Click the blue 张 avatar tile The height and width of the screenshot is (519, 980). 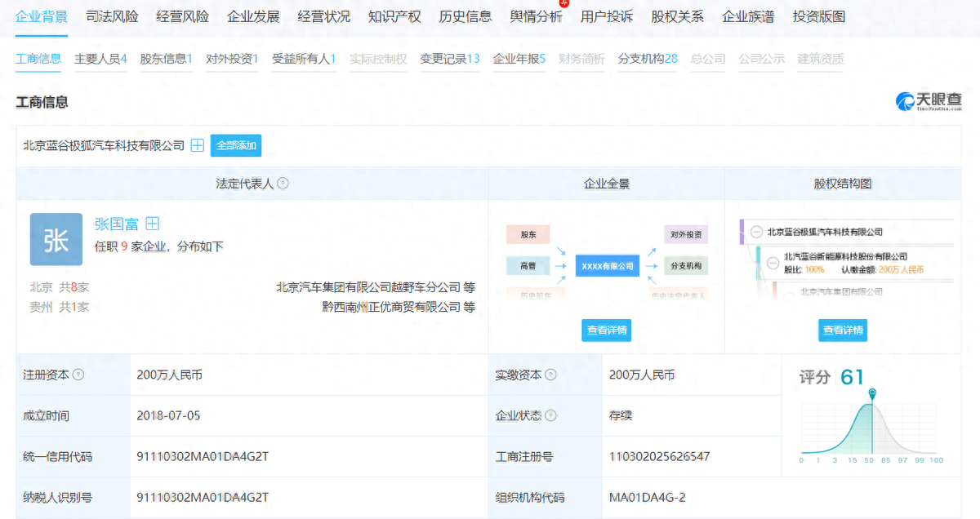(x=56, y=240)
